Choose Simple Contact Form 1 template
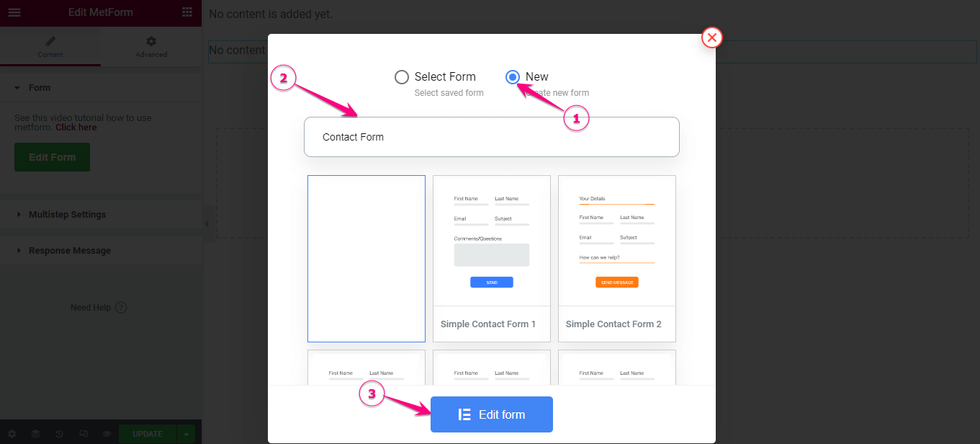The width and height of the screenshot is (980, 444). 492,259
